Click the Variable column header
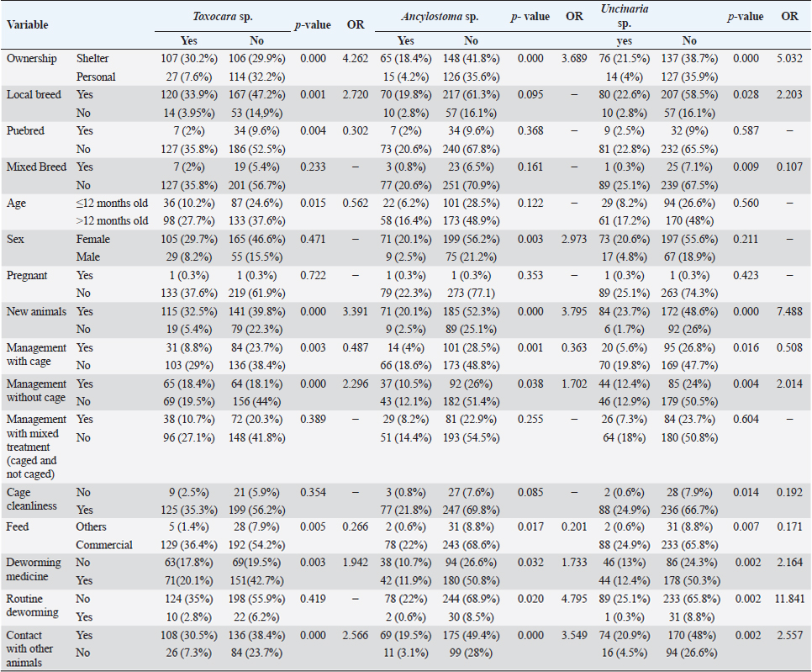This screenshot has width=812, height=672. (x=28, y=24)
